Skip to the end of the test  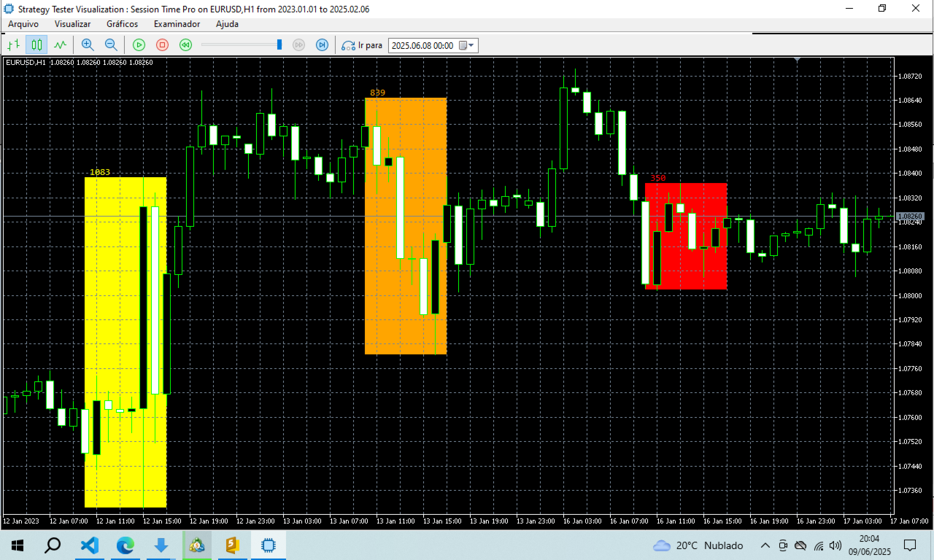pyautogui.click(x=322, y=44)
